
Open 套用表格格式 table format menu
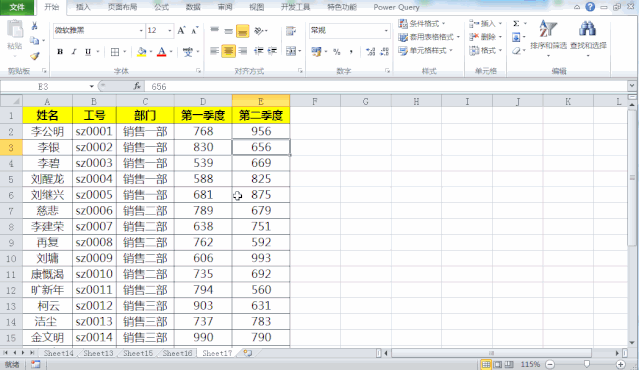click(429, 37)
